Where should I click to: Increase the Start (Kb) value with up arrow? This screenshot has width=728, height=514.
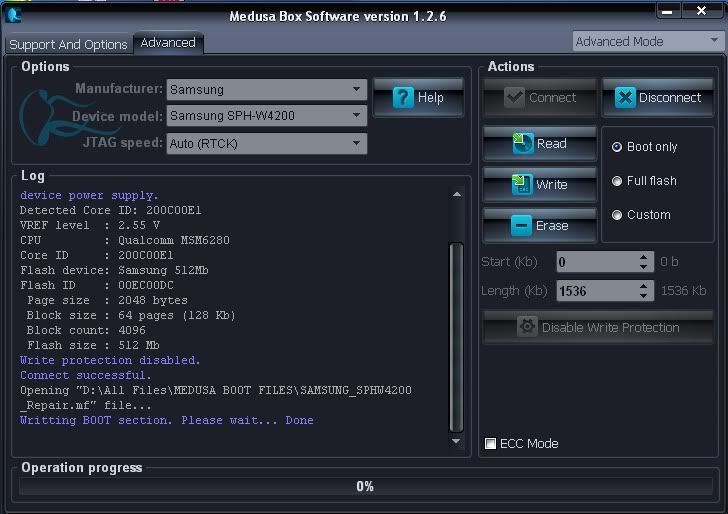coord(644,257)
